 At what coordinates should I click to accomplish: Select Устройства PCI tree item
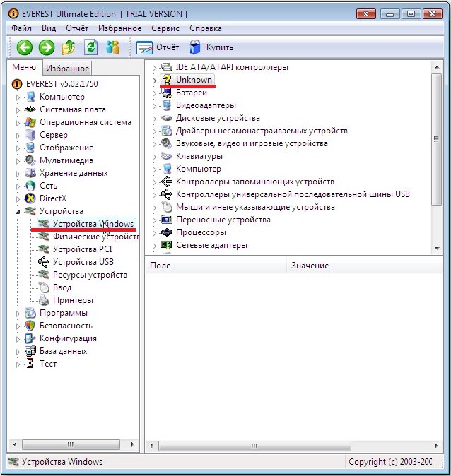(83, 249)
